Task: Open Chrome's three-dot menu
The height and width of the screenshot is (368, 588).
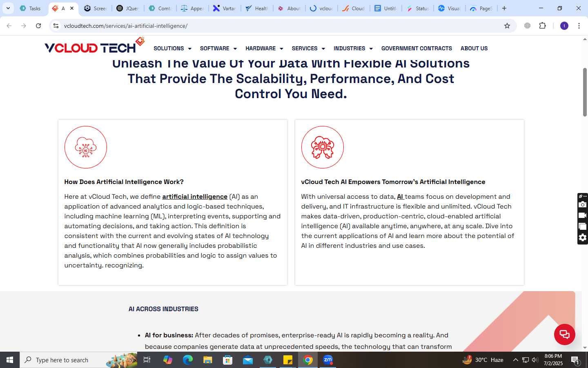Action: pos(579,26)
